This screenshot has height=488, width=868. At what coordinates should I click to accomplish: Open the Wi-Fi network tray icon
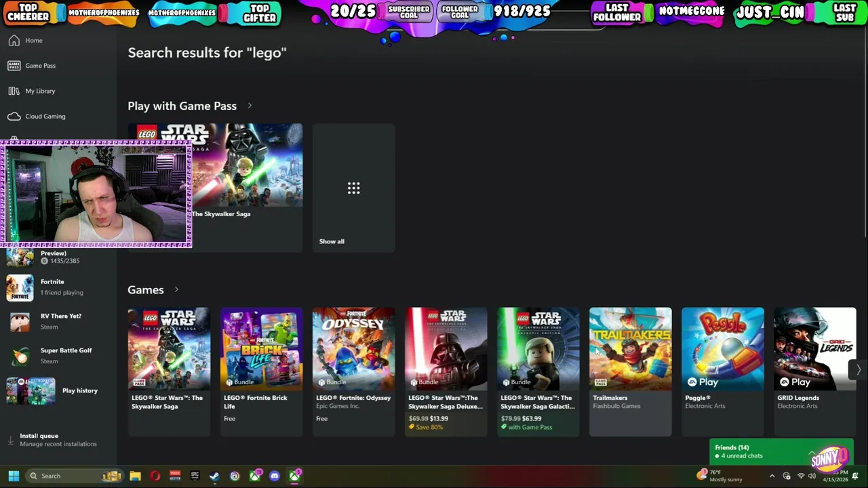point(800,476)
